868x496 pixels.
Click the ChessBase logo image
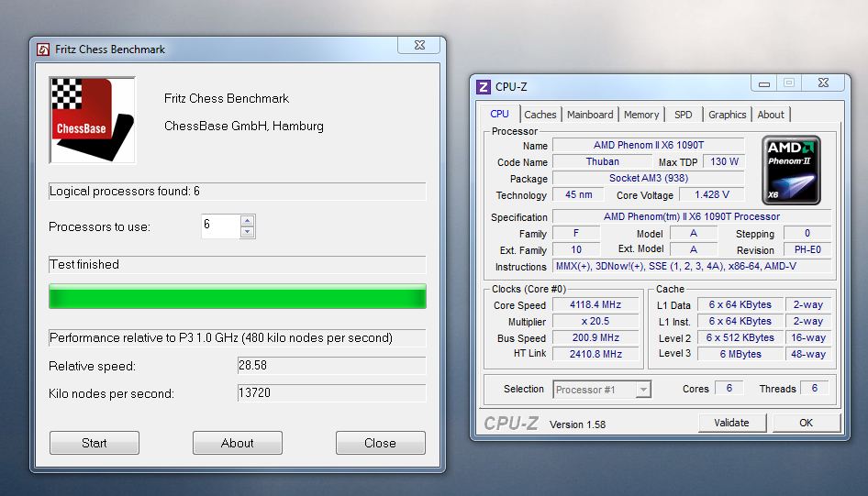pos(93,120)
